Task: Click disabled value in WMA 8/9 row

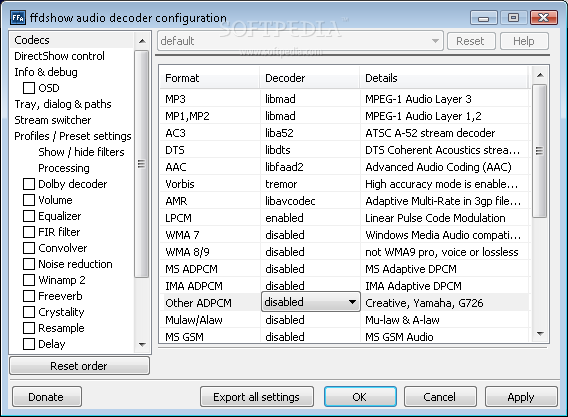Action: pyautogui.click(x=285, y=252)
